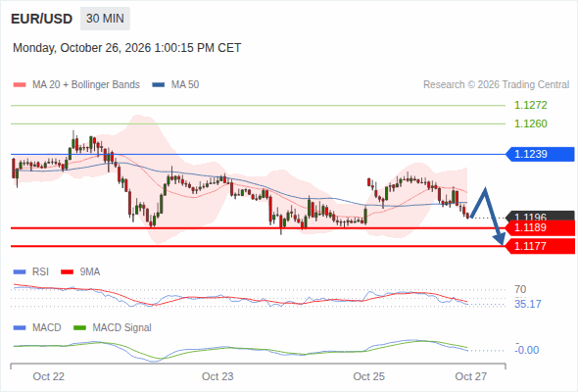This screenshot has height=392, width=578.
Task: Click the Oct 27 axis date label
Action: pos(471,376)
